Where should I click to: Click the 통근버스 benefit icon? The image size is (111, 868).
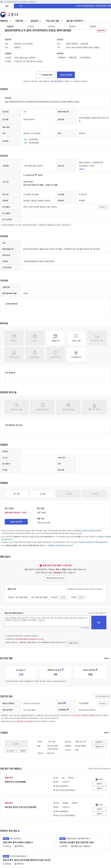coord(14,338)
